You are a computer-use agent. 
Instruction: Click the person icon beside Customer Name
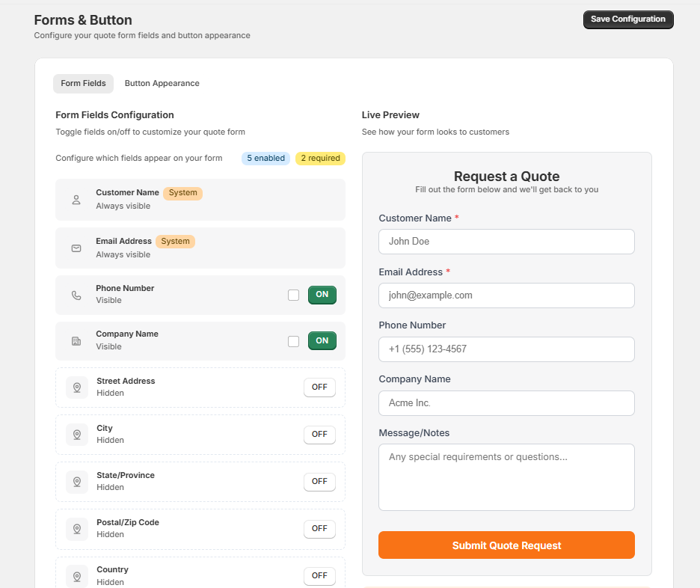(76, 200)
